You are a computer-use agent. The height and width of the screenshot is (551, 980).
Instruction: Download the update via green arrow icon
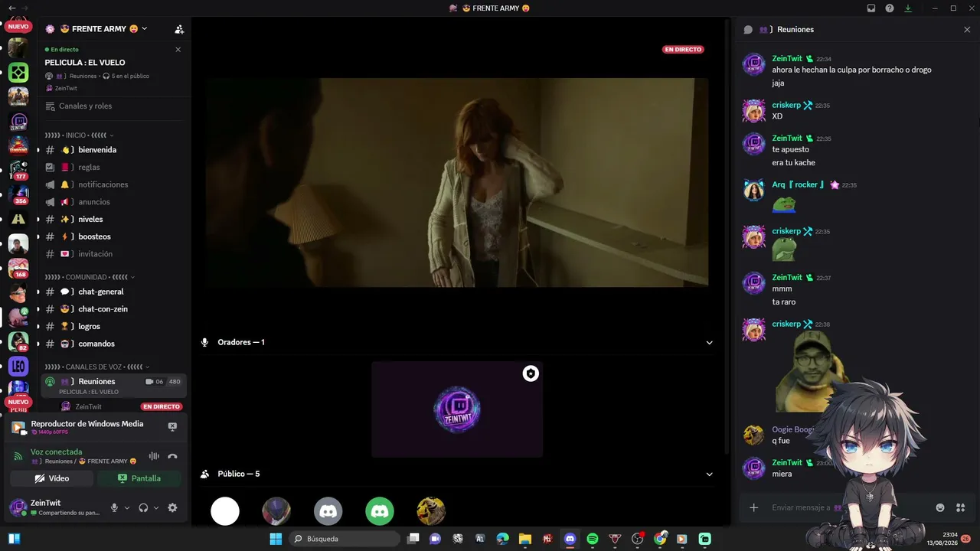point(908,8)
